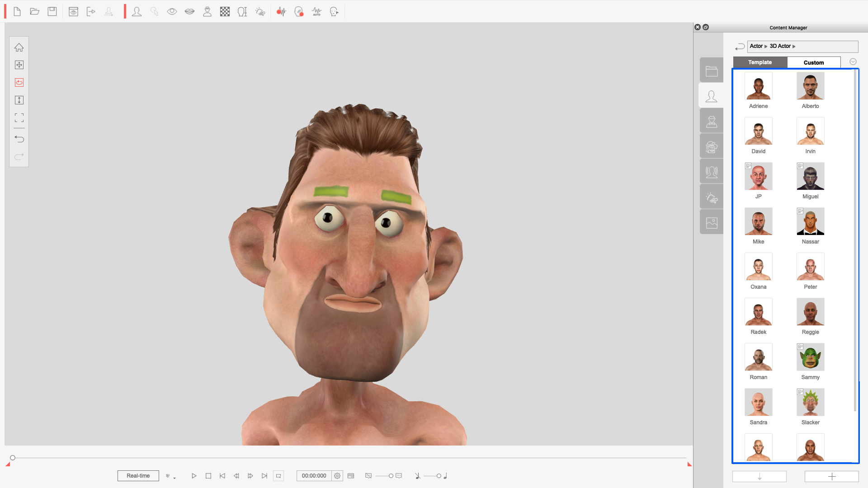Toggle the timeline panel display icon
Screen dimensions: 868x488
(351, 476)
